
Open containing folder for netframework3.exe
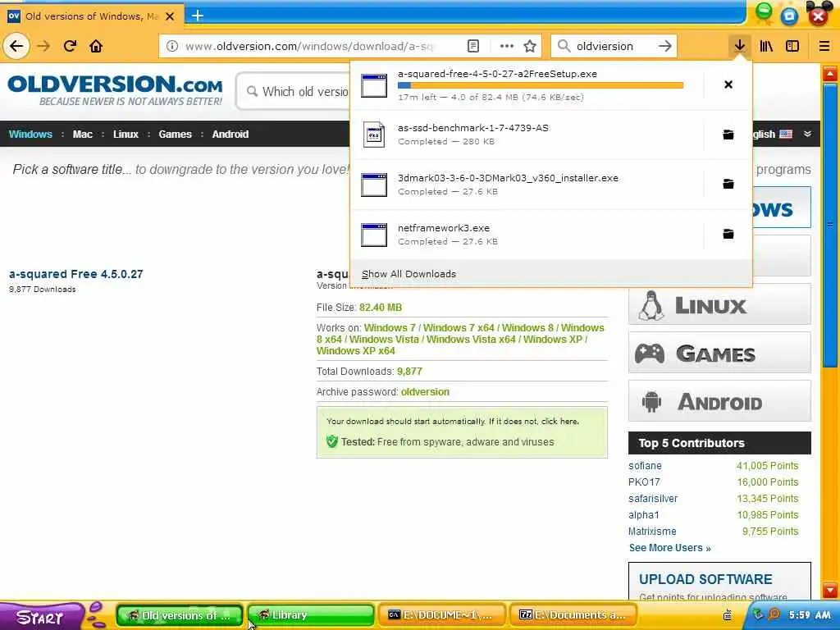coord(728,234)
